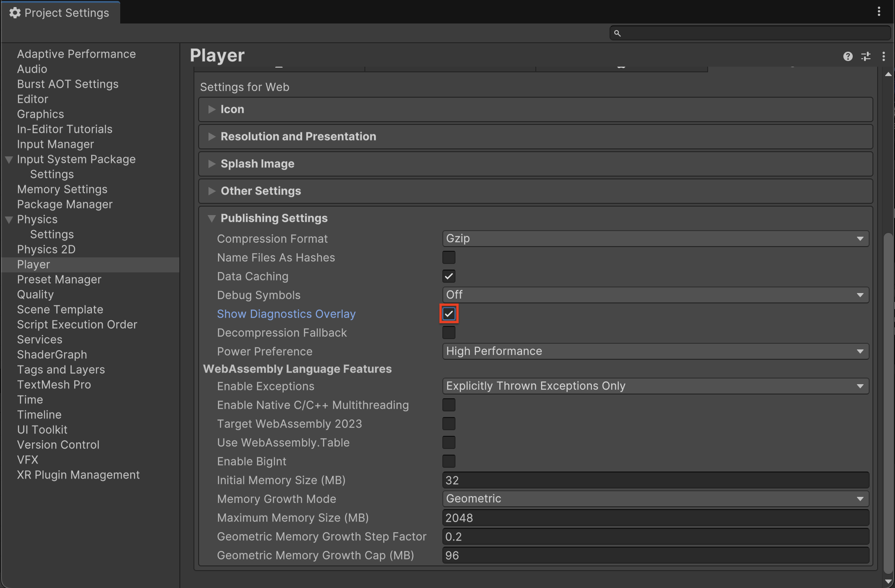This screenshot has height=588, width=895.
Task: Click the scroll up arrow
Action: point(888,74)
